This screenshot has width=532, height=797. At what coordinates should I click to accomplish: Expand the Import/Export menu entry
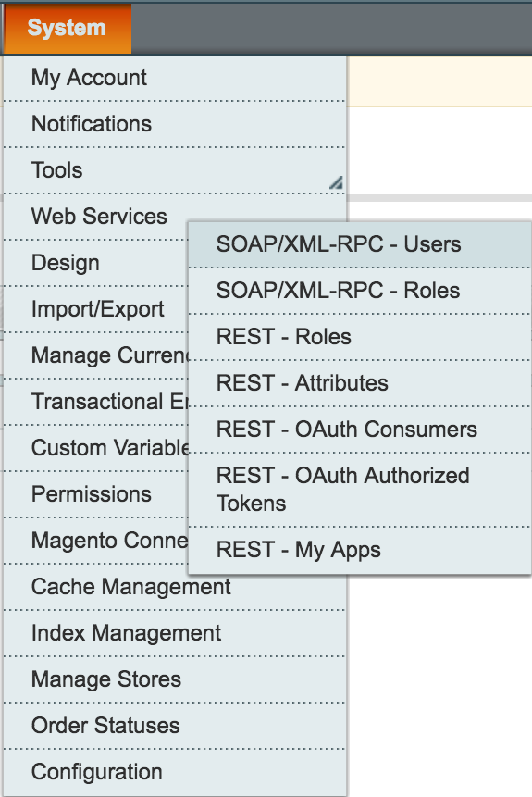96,309
